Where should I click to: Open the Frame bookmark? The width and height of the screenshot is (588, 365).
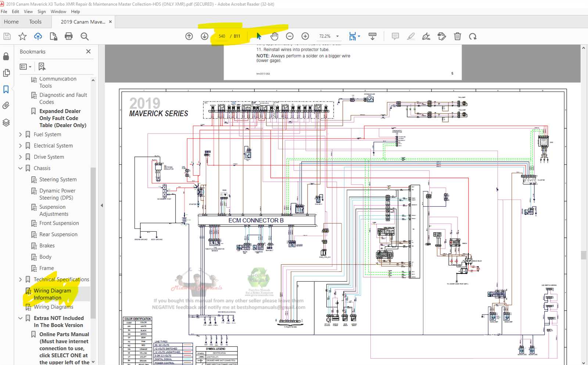tap(46, 268)
